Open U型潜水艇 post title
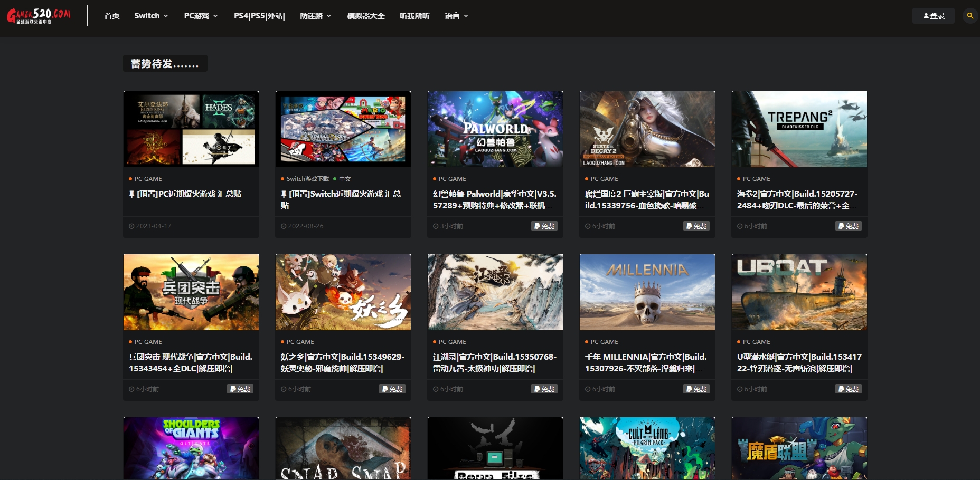The height and width of the screenshot is (480, 980). click(x=799, y=362)
